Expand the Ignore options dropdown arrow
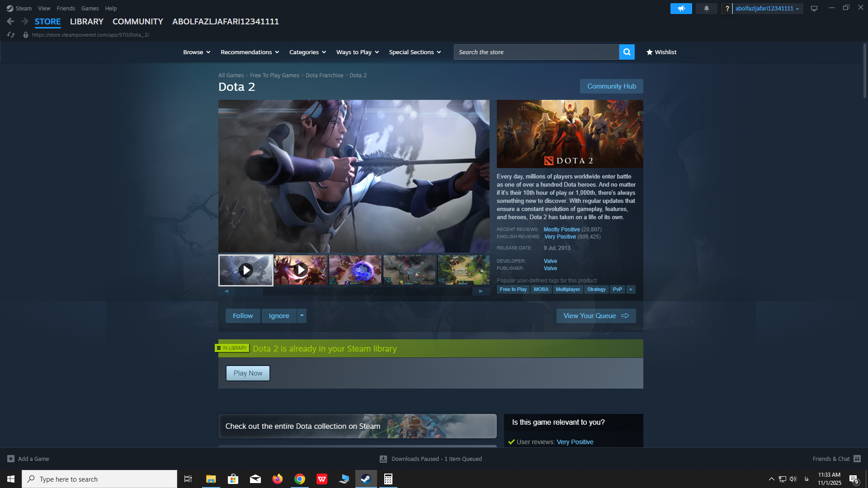This screenshot has width=868, height=488. [x=302, y=315]
